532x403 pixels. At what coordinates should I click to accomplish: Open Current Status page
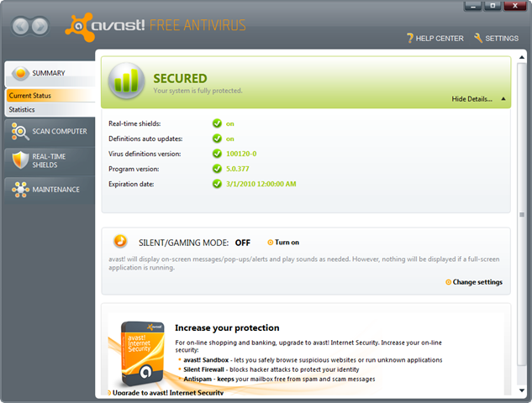[x=50, y=96]
